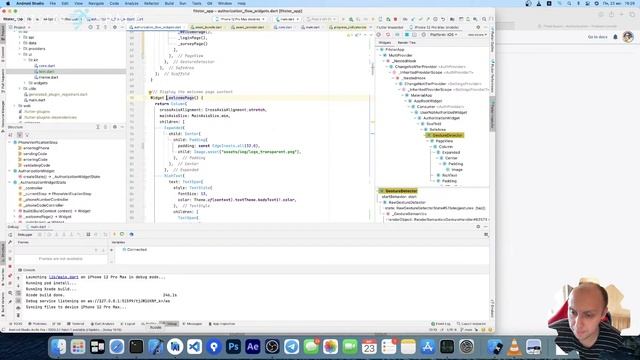Select the highlighted GestureDetector widget tree node
Image resolution: width=640 pixels, height=360 pixels.
[x=445, y=135]
